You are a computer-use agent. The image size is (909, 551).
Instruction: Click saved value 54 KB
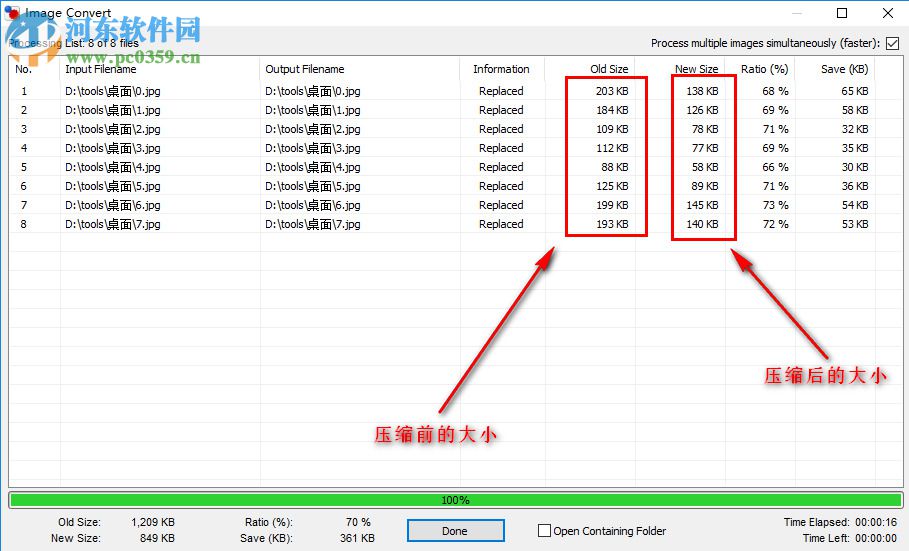point(855,205)
